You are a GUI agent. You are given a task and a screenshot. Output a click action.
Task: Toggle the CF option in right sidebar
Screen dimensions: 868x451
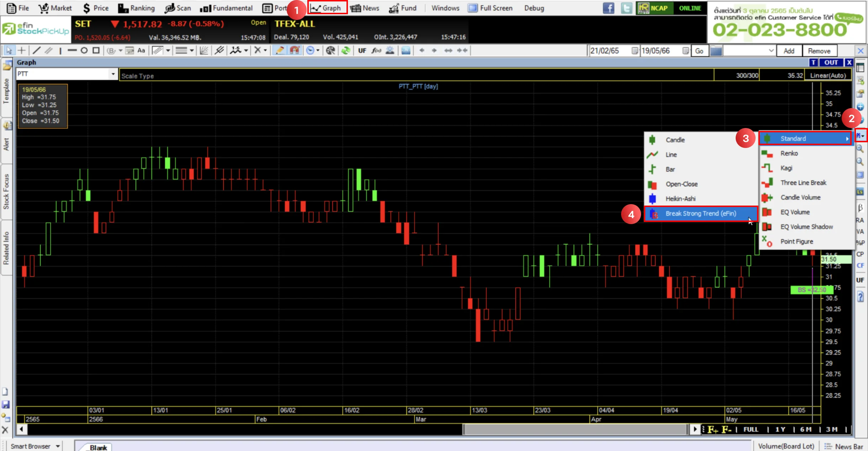pos(860,265)
